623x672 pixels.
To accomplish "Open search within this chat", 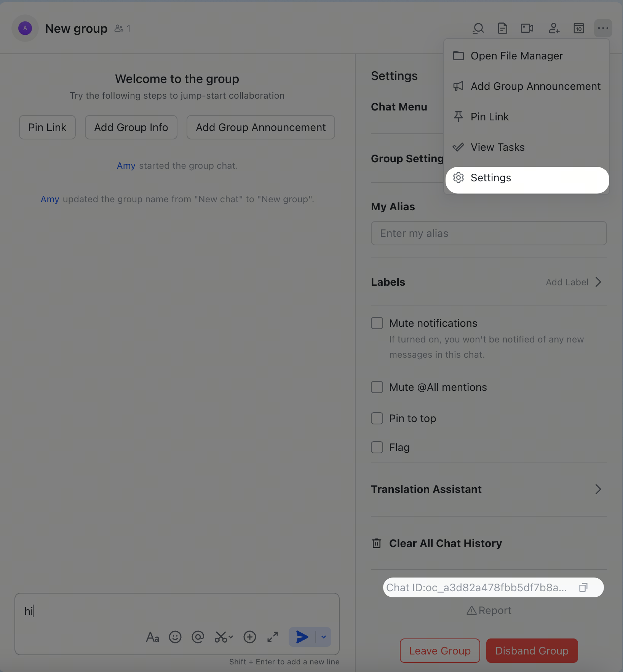I will click(478, 28).
